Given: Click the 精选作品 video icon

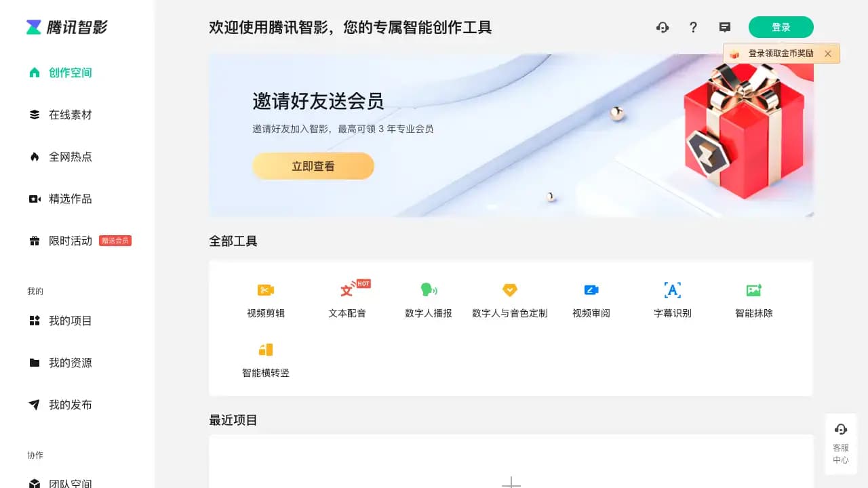Looking at the screenshot, I should click(x=35, y=199).
